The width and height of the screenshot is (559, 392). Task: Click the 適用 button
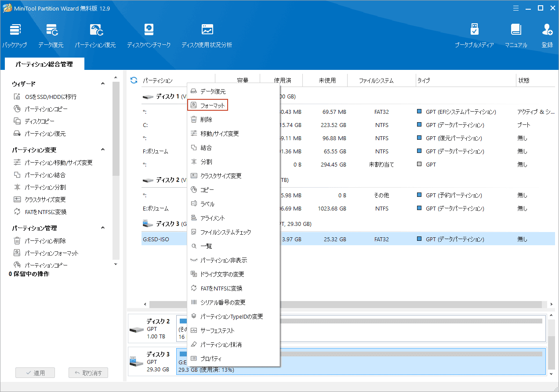pos(35,373)
